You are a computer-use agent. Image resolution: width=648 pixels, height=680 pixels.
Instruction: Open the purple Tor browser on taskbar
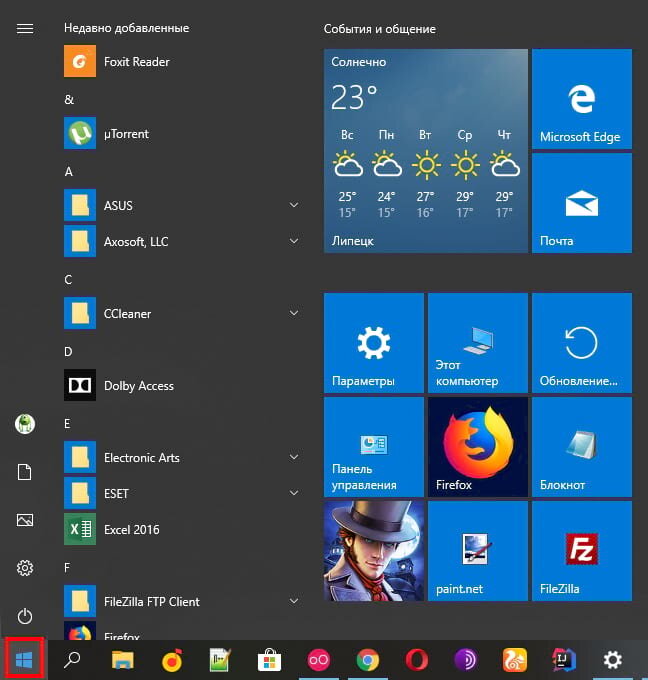pos(465,660)
